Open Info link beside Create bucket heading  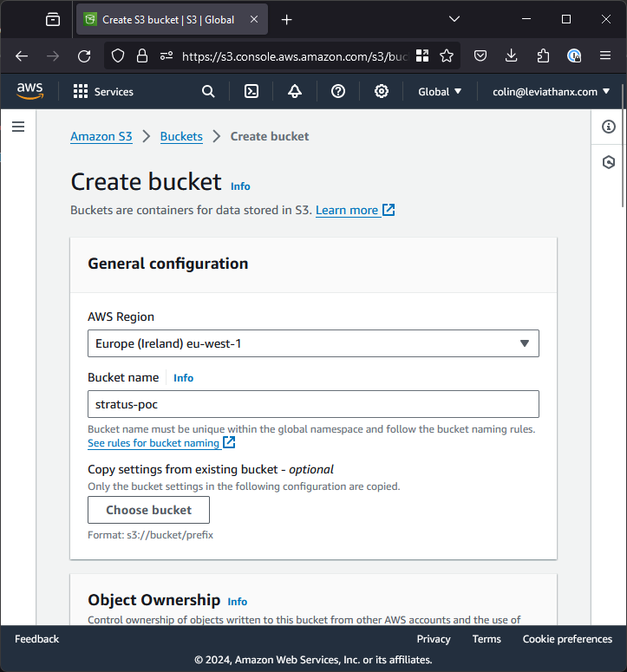(240, 186)
